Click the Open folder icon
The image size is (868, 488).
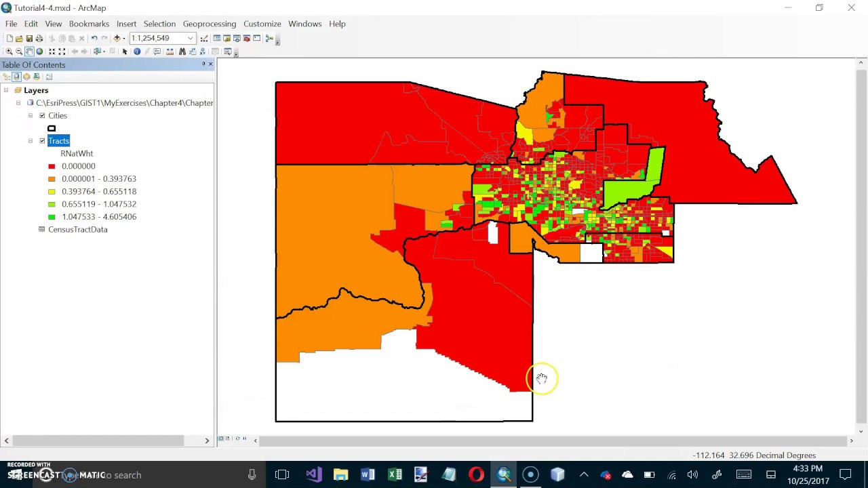(19, 39)
